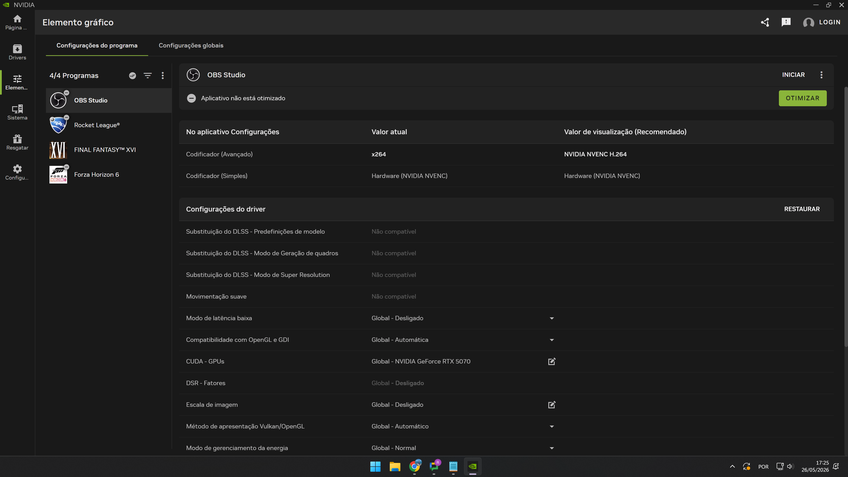
Task: Click the share icon in header
Action: tap(765, 22)
